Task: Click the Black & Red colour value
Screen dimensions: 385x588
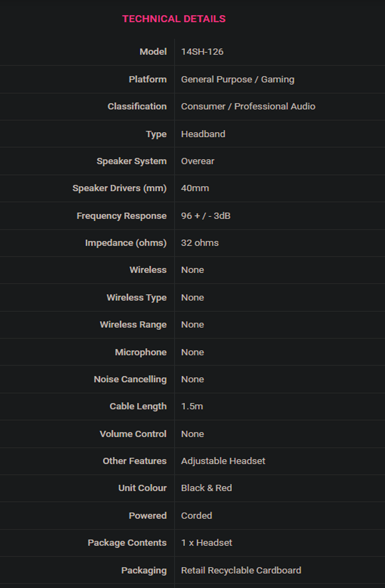Action: [206, 488]
